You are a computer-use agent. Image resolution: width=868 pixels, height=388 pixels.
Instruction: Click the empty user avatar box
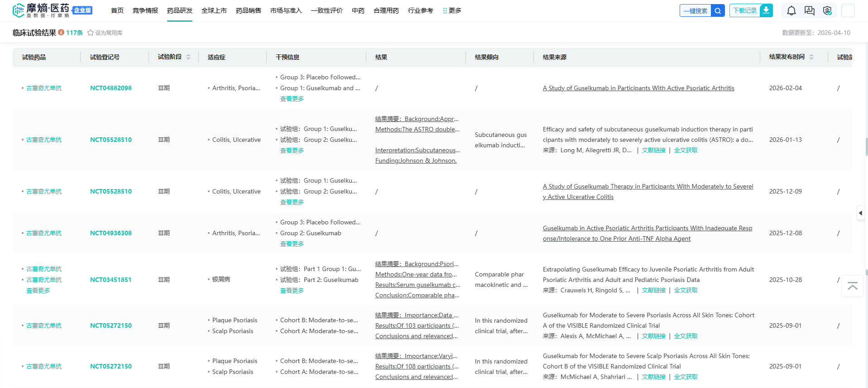pyautogui.click(x=848, y=10)
